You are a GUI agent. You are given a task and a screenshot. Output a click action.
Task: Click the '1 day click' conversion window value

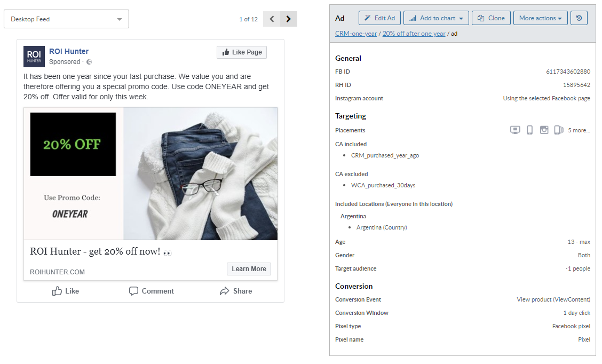[577, 313]
